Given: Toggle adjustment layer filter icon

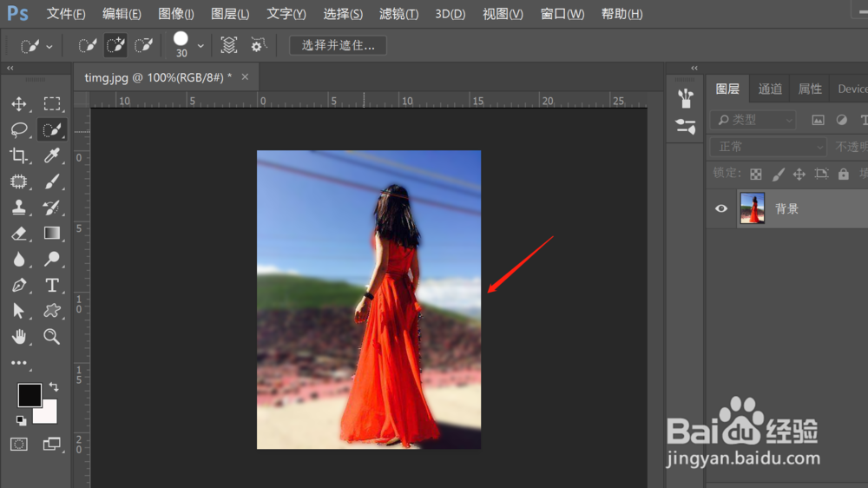Looking at the screenshot, I should click(841, 120).
